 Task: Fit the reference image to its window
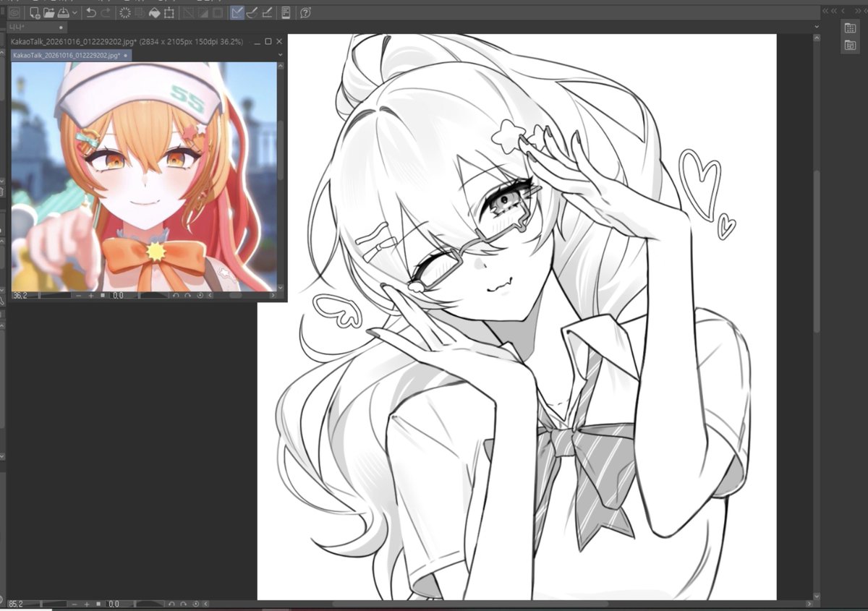[x=103, y=296]
